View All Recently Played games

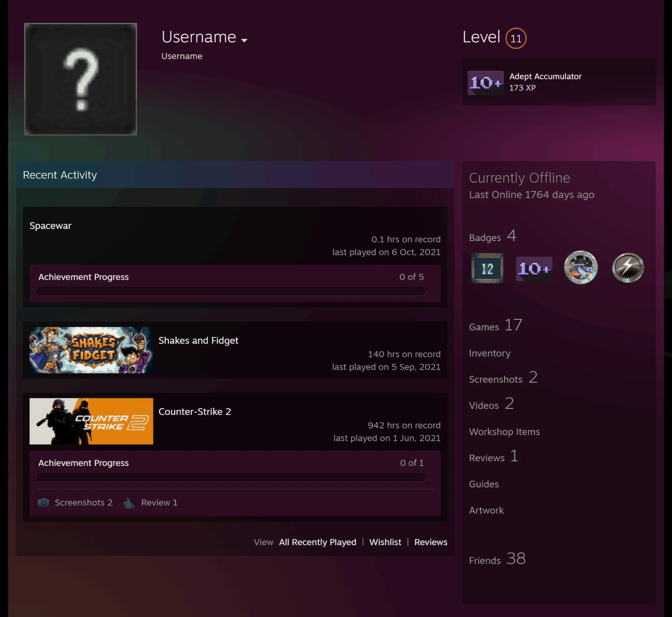pyautogui.click(x=317, y=542)
